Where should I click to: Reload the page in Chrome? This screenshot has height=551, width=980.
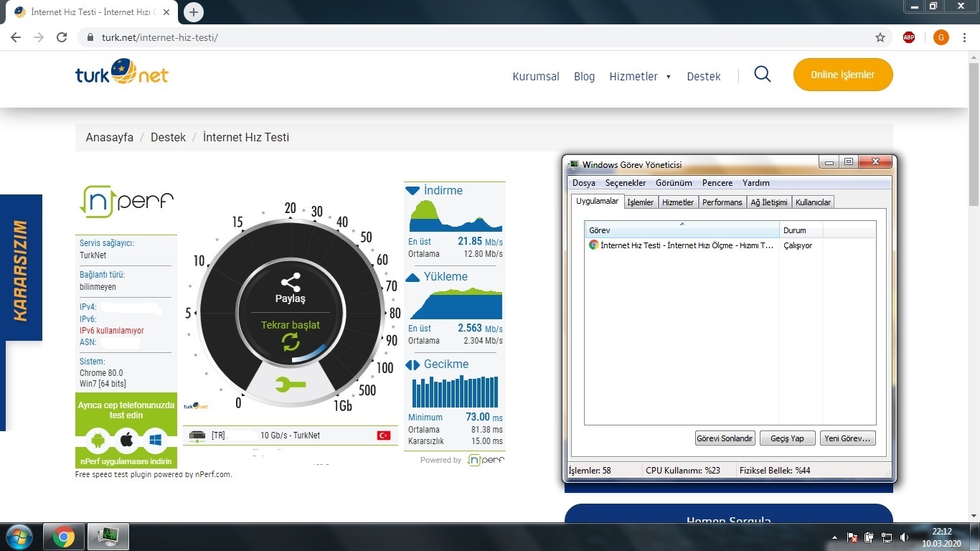(62, 37)
